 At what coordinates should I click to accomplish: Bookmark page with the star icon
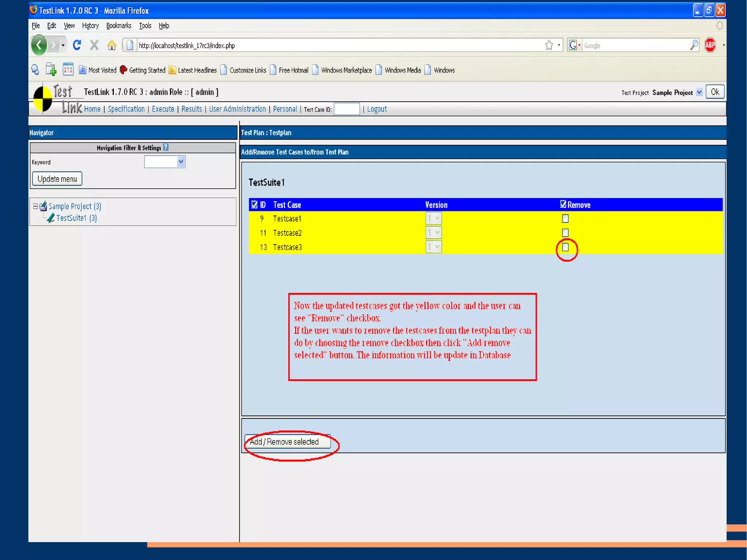click(x=549, y=45)
